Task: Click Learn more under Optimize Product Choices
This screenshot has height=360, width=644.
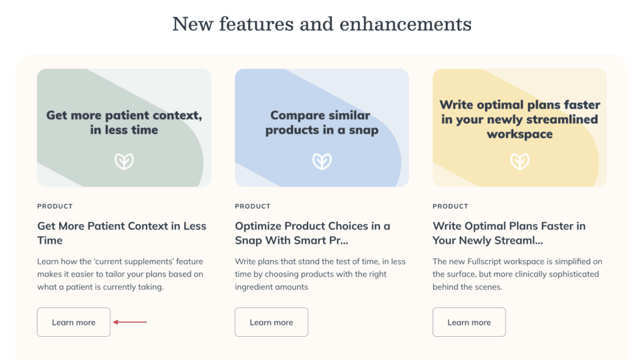Action: pyautogui.click(x=272, y=322)
